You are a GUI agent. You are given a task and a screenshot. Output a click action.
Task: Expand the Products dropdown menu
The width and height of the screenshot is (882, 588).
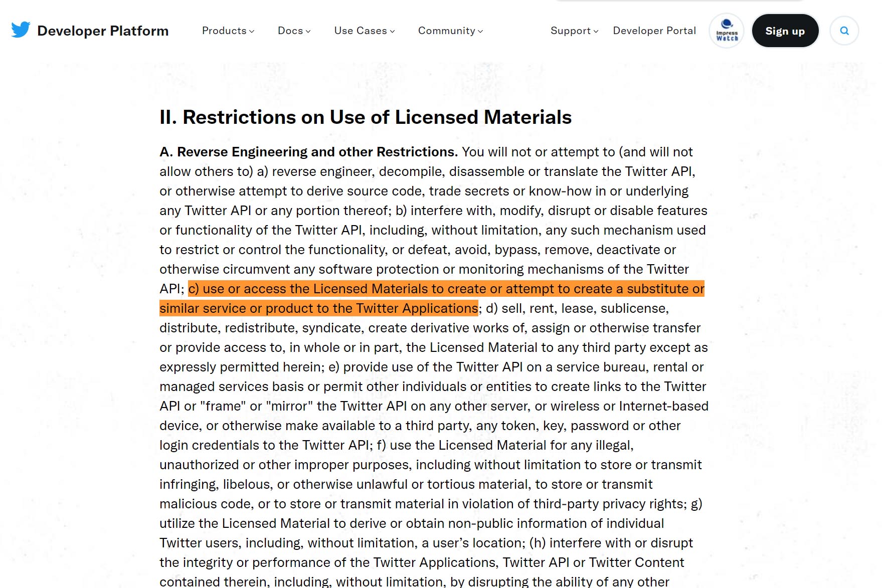pyautogui.click(x=228, y=31)
